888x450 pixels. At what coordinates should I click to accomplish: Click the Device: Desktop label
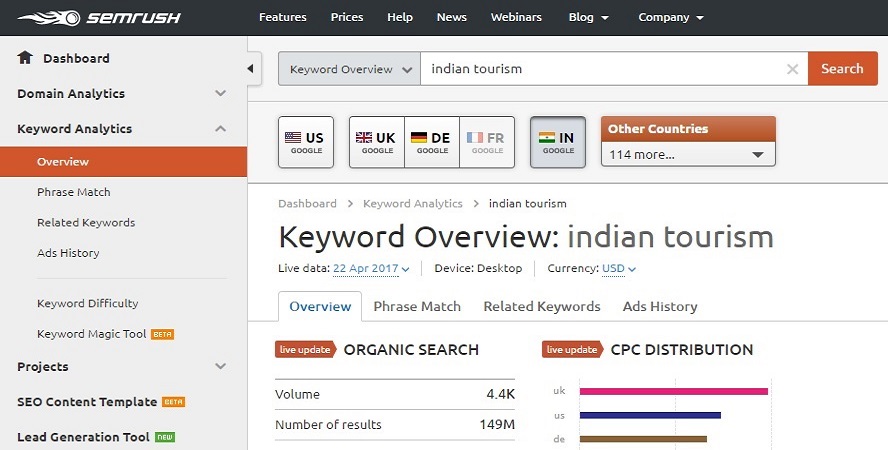click(x=478, y=268)
